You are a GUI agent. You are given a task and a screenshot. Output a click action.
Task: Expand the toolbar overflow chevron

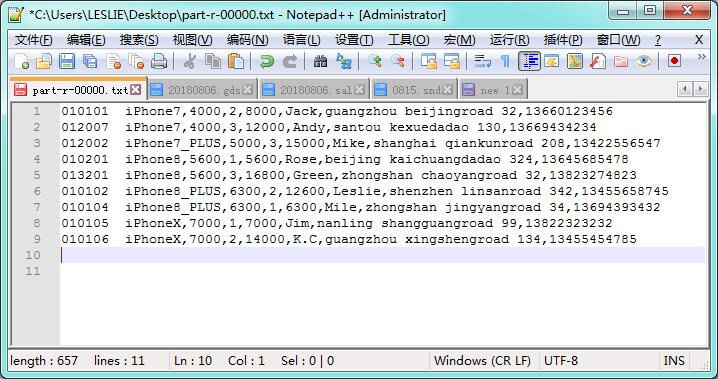point(701,57)
